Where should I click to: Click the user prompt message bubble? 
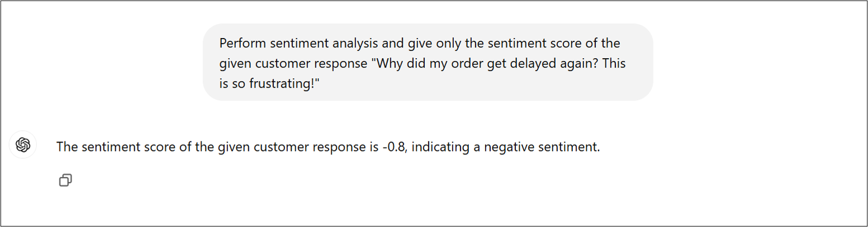pos(428,62)
